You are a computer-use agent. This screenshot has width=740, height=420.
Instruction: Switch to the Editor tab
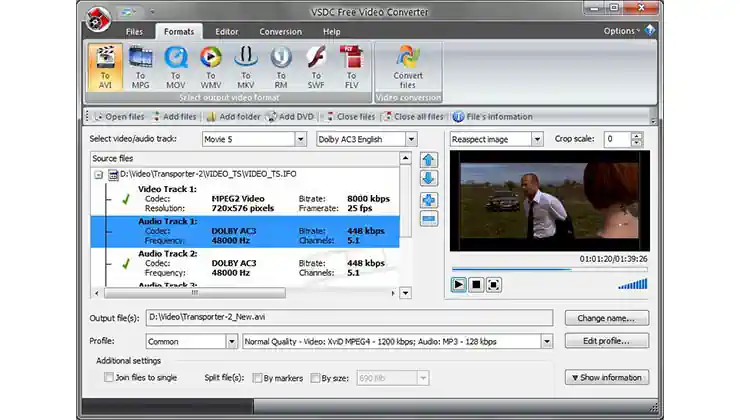coord(227,31)
